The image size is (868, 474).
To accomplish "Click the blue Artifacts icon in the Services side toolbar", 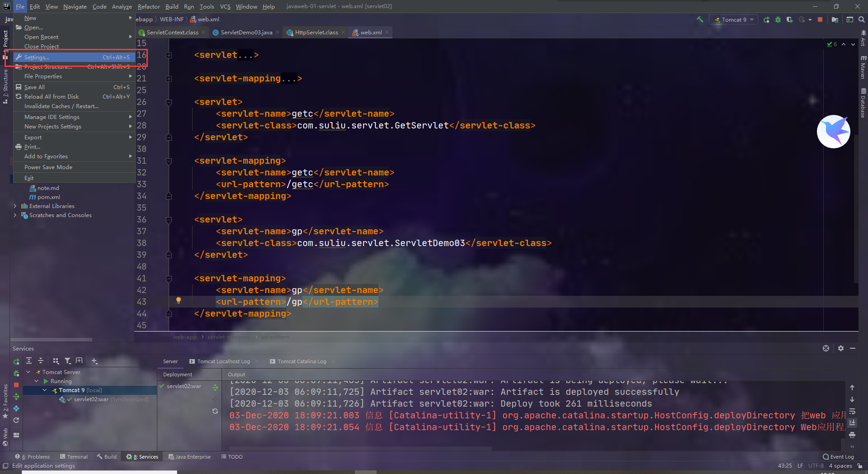I will [x=16, y=408].
